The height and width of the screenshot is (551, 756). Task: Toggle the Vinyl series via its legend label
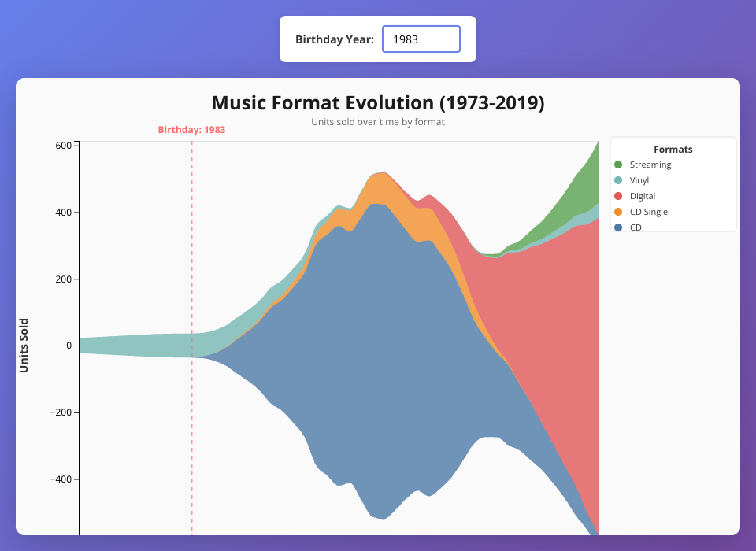[x=639, y=180]
